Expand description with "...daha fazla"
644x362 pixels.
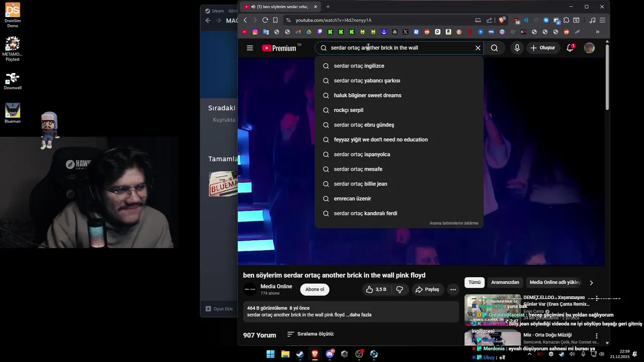(x=359, y=315)
